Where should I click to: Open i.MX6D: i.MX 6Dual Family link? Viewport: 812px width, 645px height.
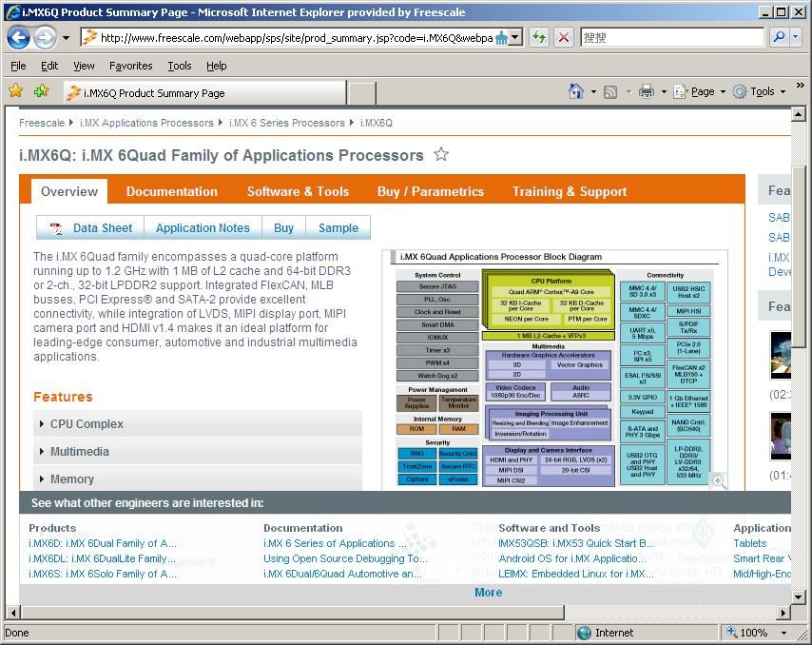tap(103, 543)
